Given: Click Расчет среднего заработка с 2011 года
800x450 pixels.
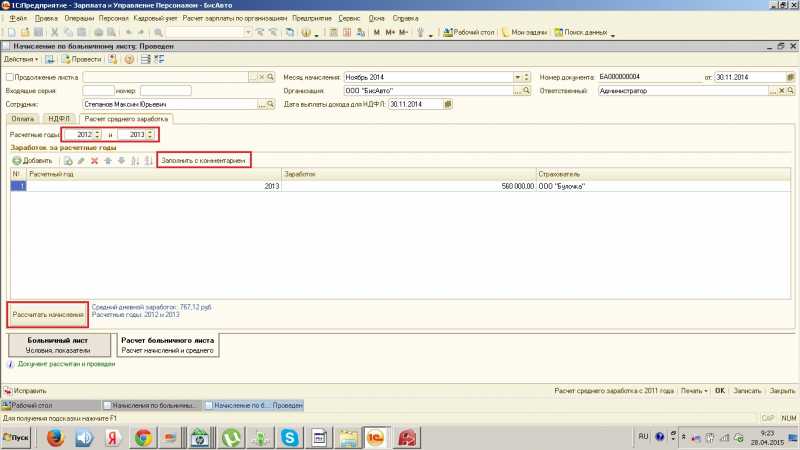Looking at the screenshot, I should pyautogui.click(x=614, y=391).
